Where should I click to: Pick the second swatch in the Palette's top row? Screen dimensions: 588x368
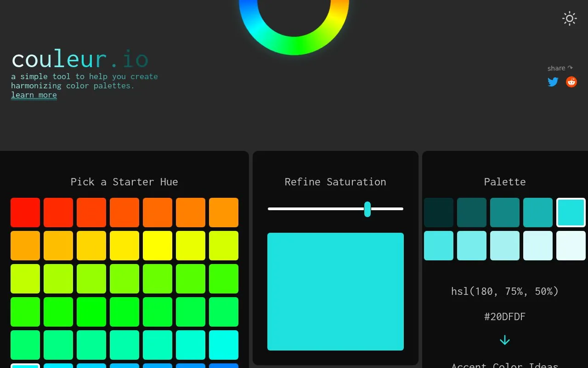tap(472, 213)
